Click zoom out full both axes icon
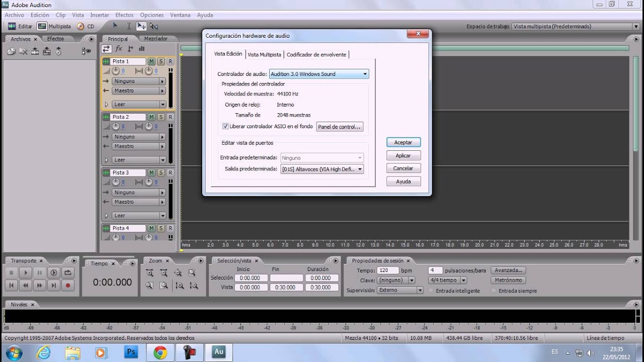This screenshot has height=362, width=644. (x=178, y=273)
